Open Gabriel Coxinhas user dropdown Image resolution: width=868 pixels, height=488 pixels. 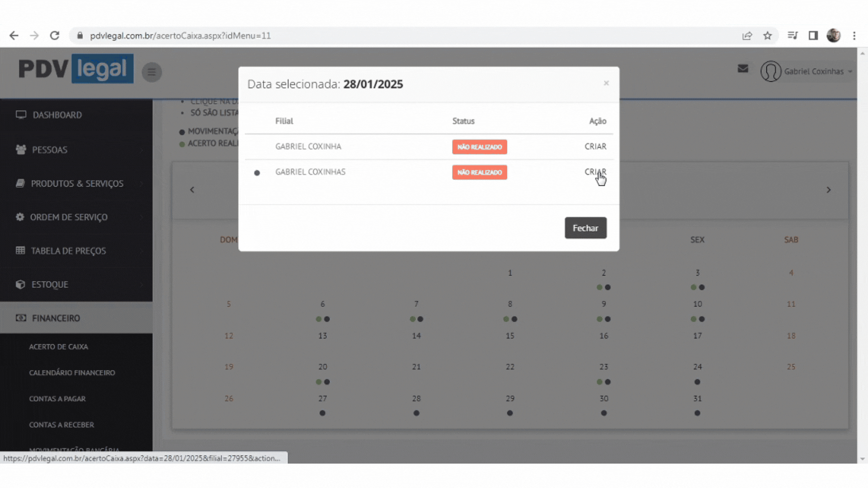tap(813, 71)
